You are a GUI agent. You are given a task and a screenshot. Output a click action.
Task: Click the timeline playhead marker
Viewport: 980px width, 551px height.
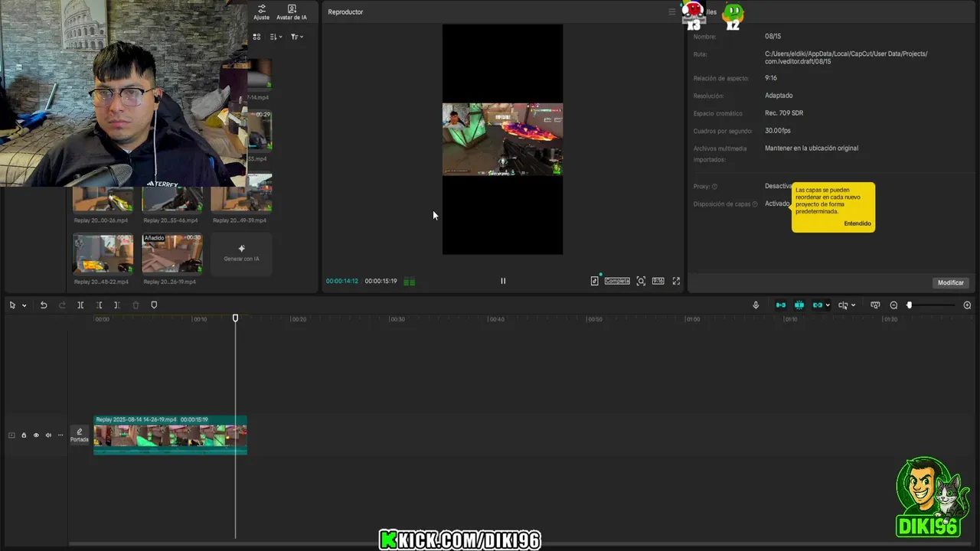(235, 318)
